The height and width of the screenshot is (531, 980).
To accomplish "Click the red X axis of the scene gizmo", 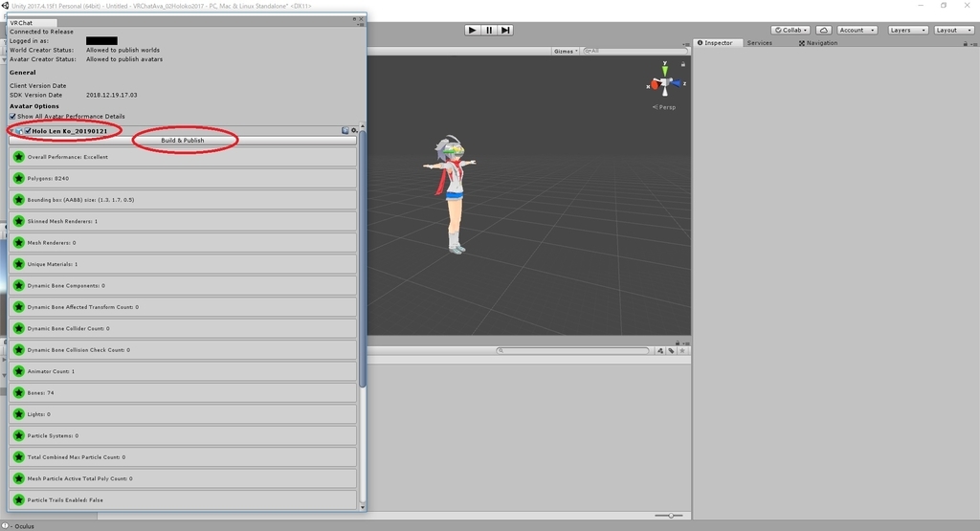I will coord(653,84).
